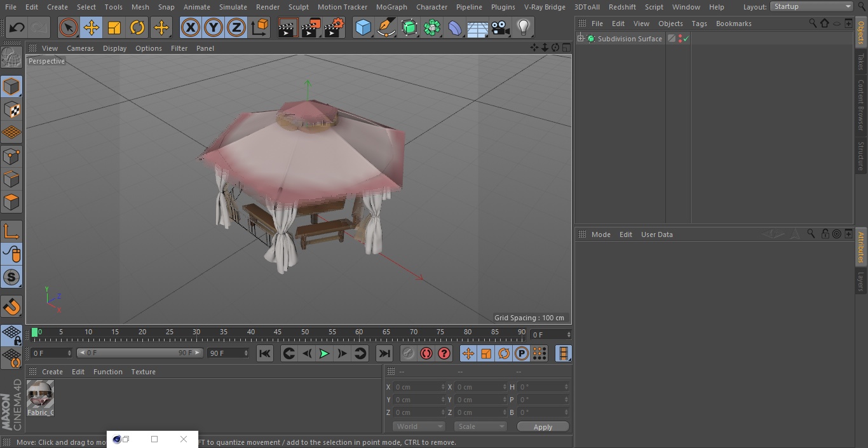Toggle Subdivision Surface enable checkmark
Image resolution: width=868 pixels, height=448 pixels.
(x=686, y=39)
